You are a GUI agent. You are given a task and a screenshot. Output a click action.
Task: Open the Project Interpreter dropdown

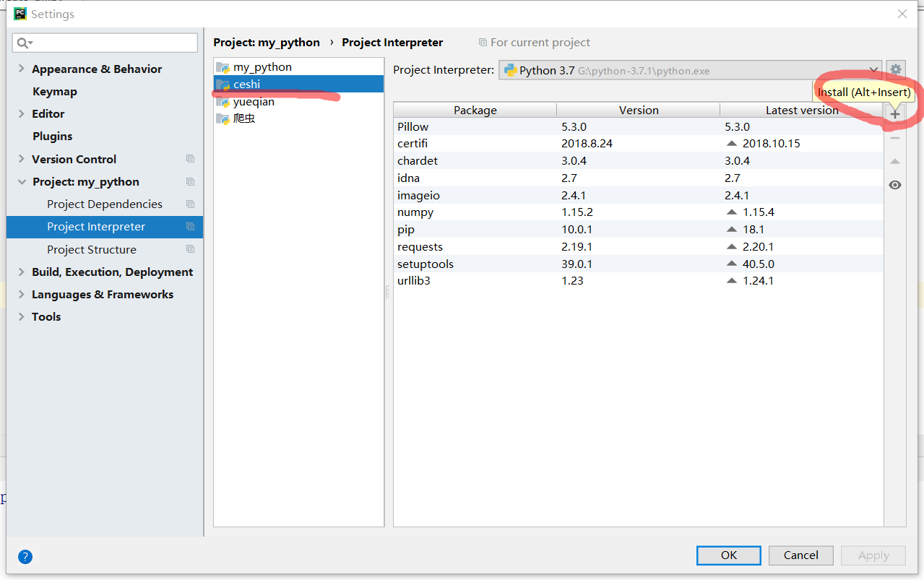690,70
